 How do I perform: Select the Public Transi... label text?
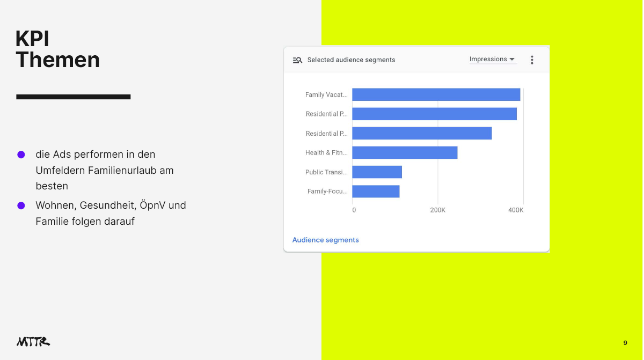point(326,172)
